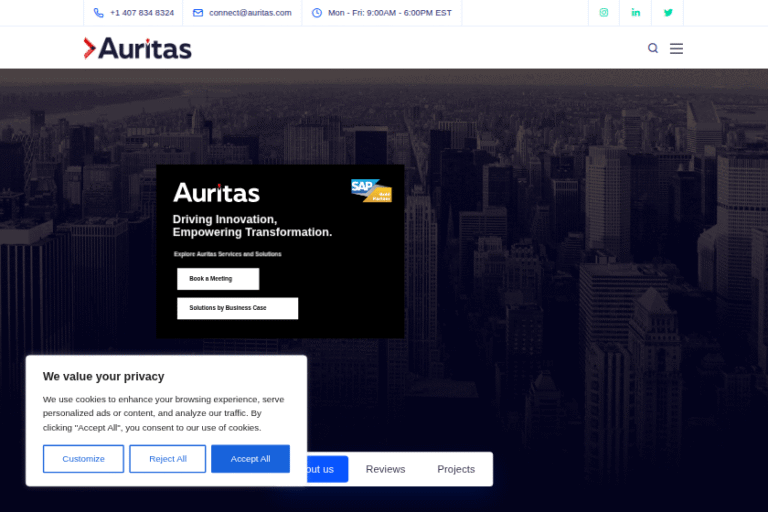Select the About us tab
The width and height of the screenshot is (768, 512).
(327, 469)
